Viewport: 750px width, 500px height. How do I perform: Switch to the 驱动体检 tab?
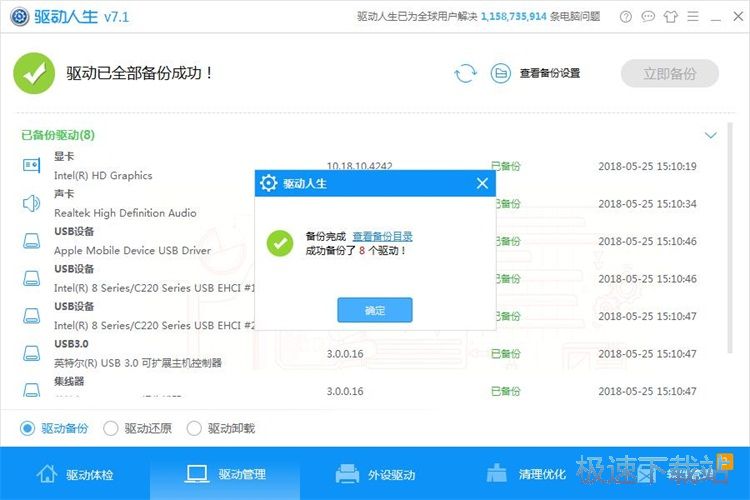click(75, 474)
